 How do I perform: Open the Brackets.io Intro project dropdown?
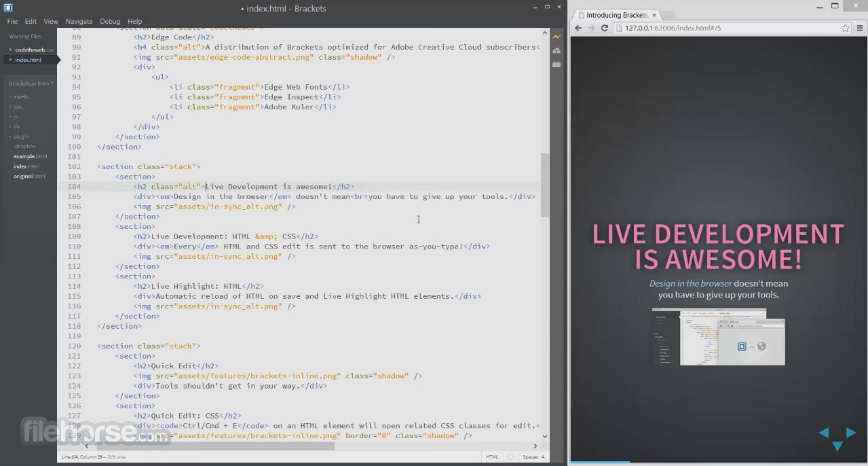30,84
